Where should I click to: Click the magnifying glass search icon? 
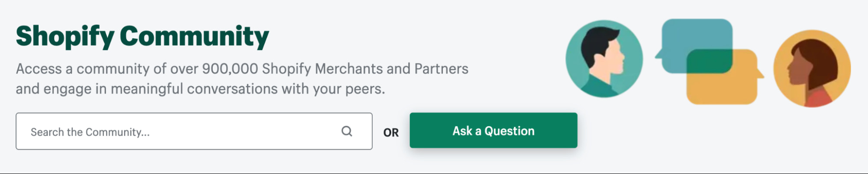[347, 131]
